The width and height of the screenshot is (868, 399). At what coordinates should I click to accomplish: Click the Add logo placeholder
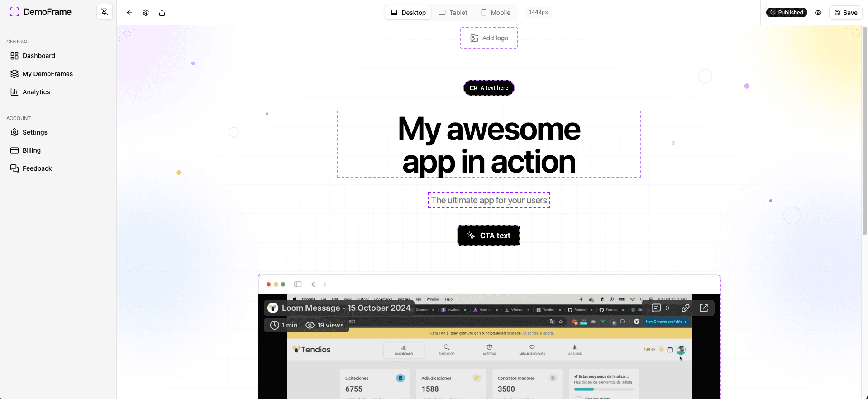point(489,38)
